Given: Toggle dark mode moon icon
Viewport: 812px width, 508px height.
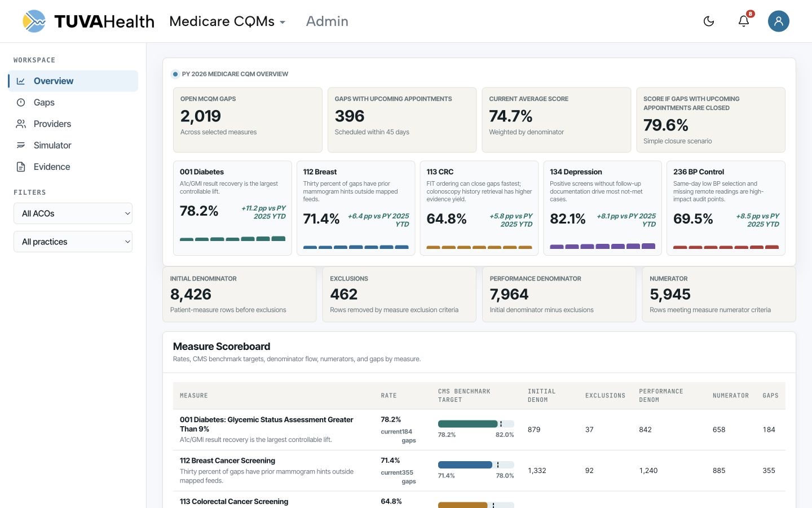Looking at the screenshot, I should click(x=709, y=21).
